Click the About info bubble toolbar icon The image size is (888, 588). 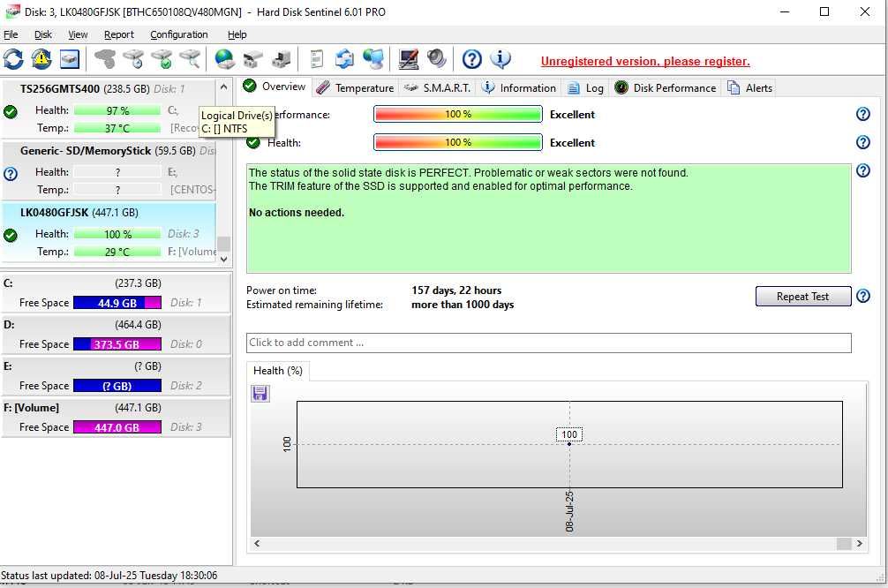click(x=500, y=59)
